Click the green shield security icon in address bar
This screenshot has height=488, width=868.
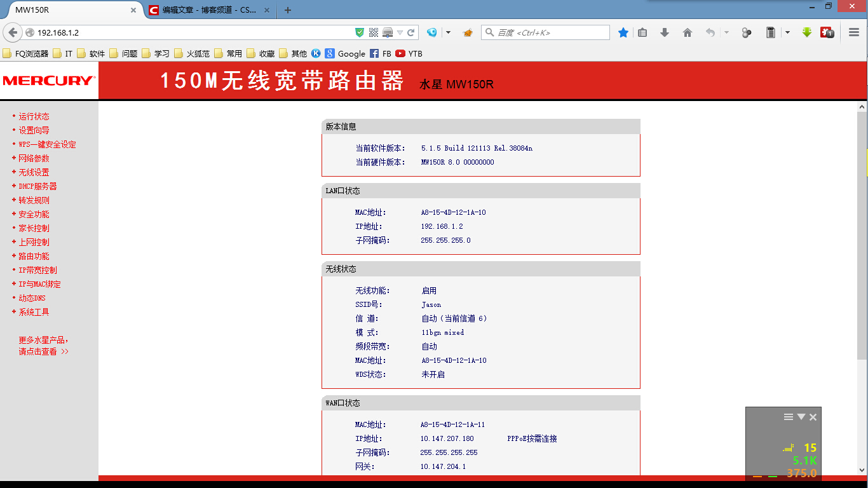(360, 32)
